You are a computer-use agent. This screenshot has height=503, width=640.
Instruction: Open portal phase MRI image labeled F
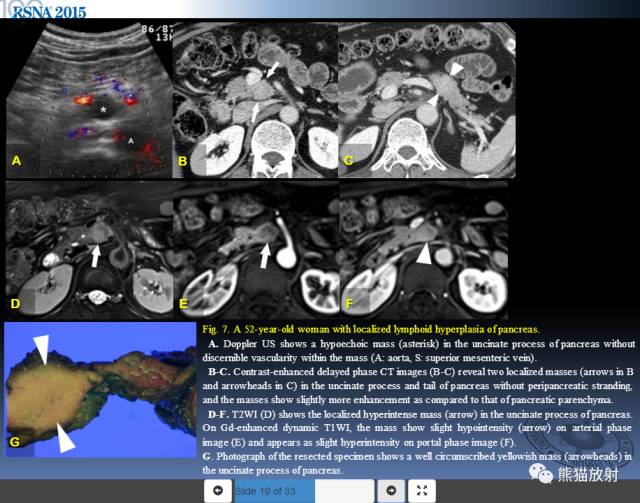click(424, 250)
